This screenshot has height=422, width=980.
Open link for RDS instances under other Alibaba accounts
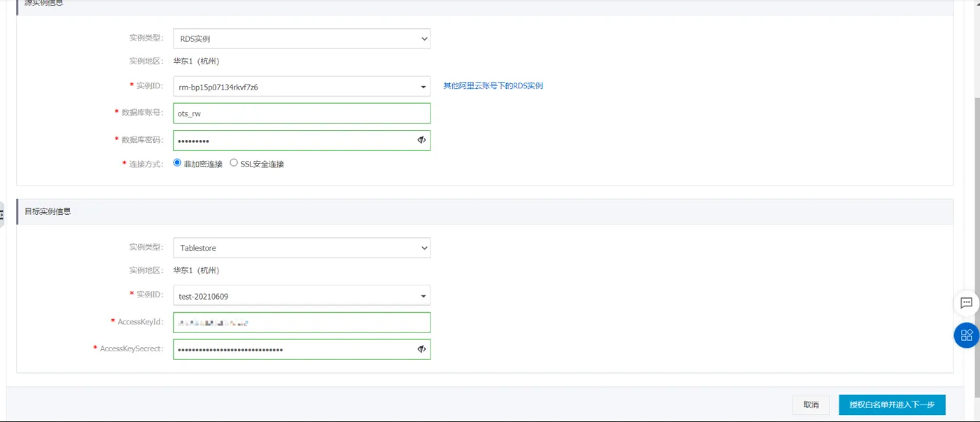coord(493,86)
